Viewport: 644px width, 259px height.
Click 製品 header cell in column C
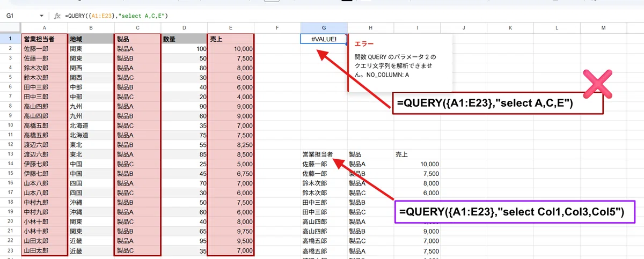(x=137, y=39)
